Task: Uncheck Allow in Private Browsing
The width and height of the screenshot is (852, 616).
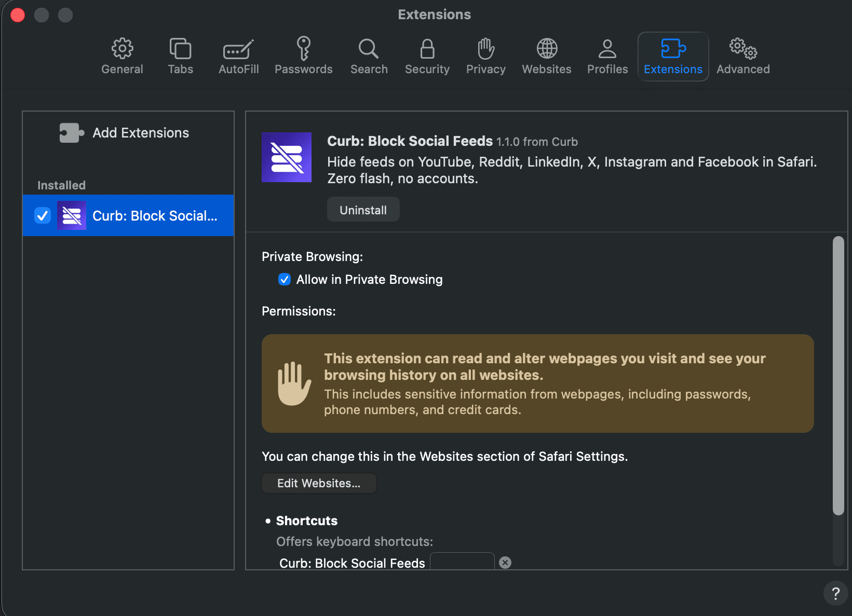Action: pyautogui.click(x=285, y=279)
